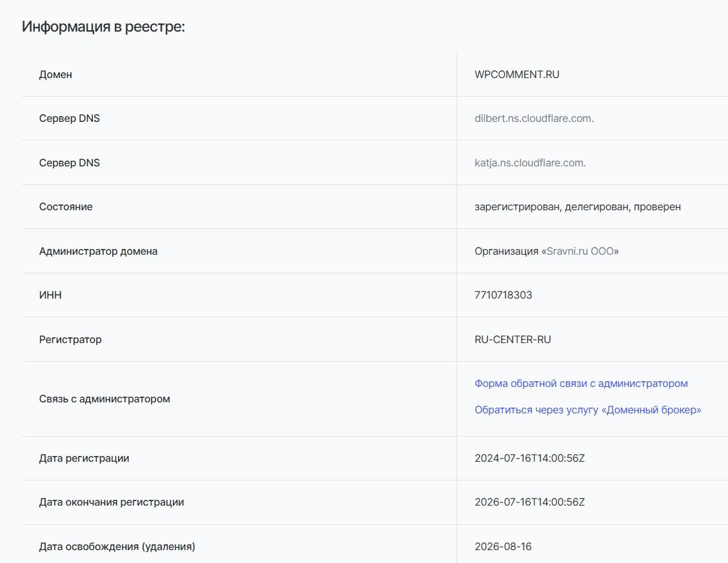Open the dilbert.ns.cloudflare.com DNS server link
728x563 pixels.
click(x=534, y=119)
